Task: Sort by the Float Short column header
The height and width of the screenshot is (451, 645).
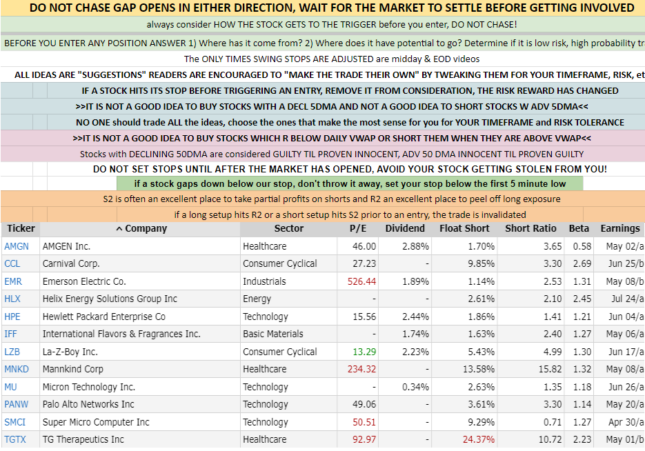Action: click(x=464, y=229)
